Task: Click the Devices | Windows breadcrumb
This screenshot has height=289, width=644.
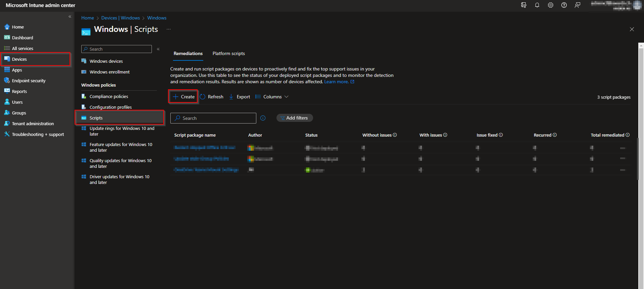Action: point(121,18)
